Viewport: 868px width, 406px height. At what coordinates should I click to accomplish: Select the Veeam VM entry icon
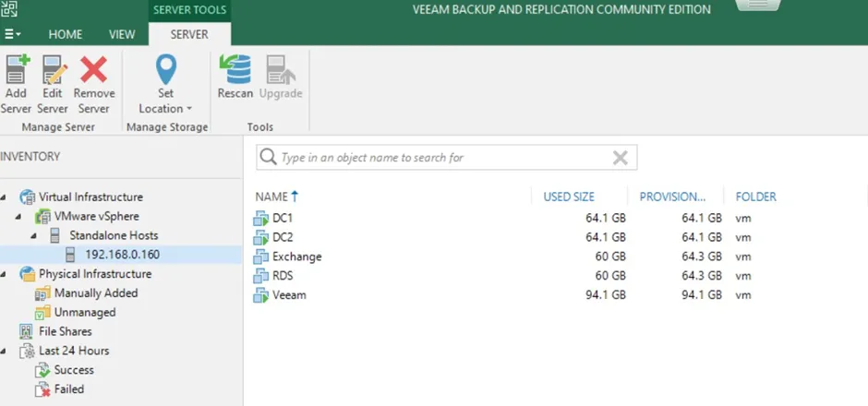259,295
